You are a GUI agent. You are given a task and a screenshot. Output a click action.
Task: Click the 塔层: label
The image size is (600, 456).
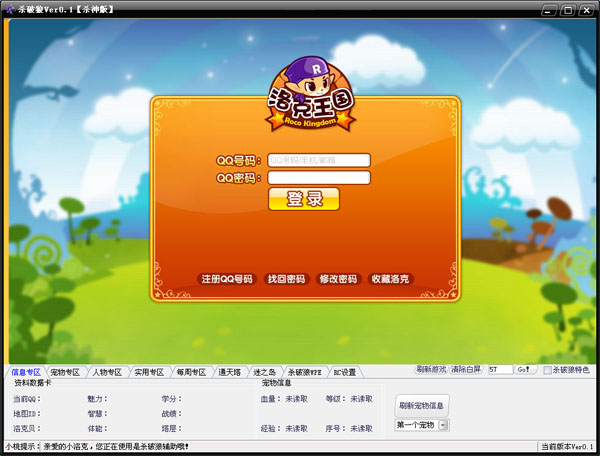click(x=171, y=428)
